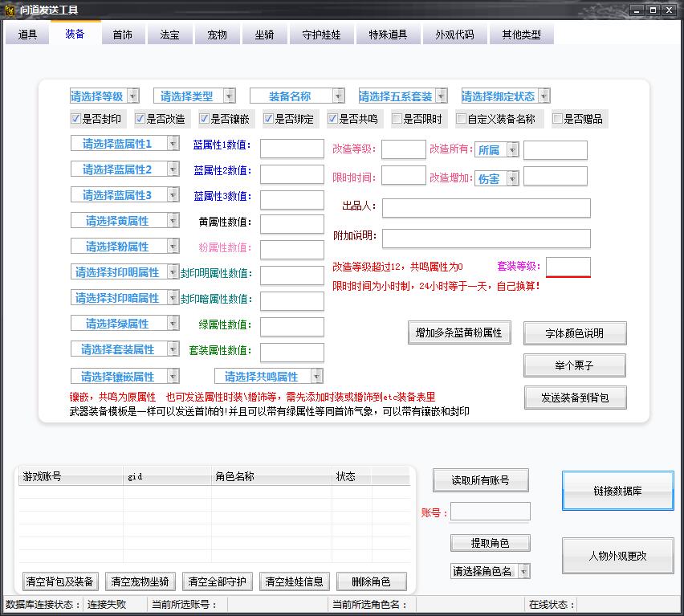Viewport: 684px width, 616px height.
Task: Click the 清空宠物坐骑 button
Action: pos(140,581)
